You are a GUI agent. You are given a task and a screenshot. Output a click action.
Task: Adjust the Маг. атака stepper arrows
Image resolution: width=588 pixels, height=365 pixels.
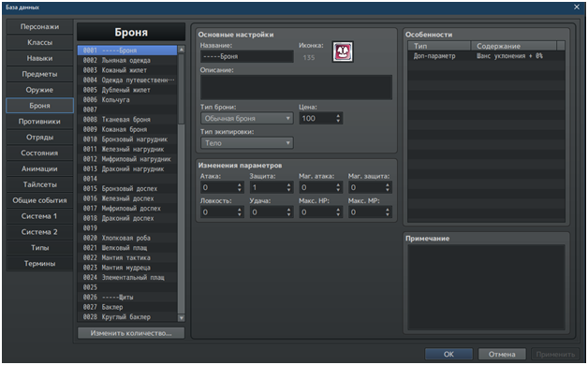tap(338, 187)
